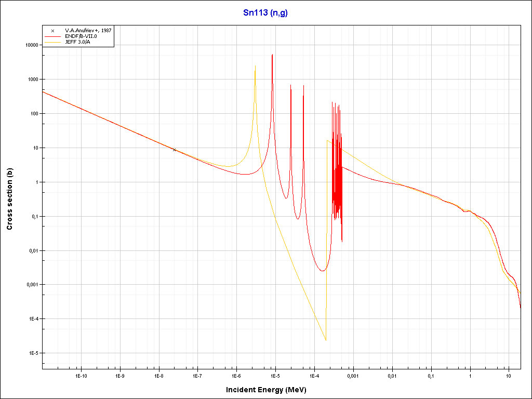Click the Sn113 (n,g) chart title
Screen dimensions: 532x399
[x=265, y=13]
